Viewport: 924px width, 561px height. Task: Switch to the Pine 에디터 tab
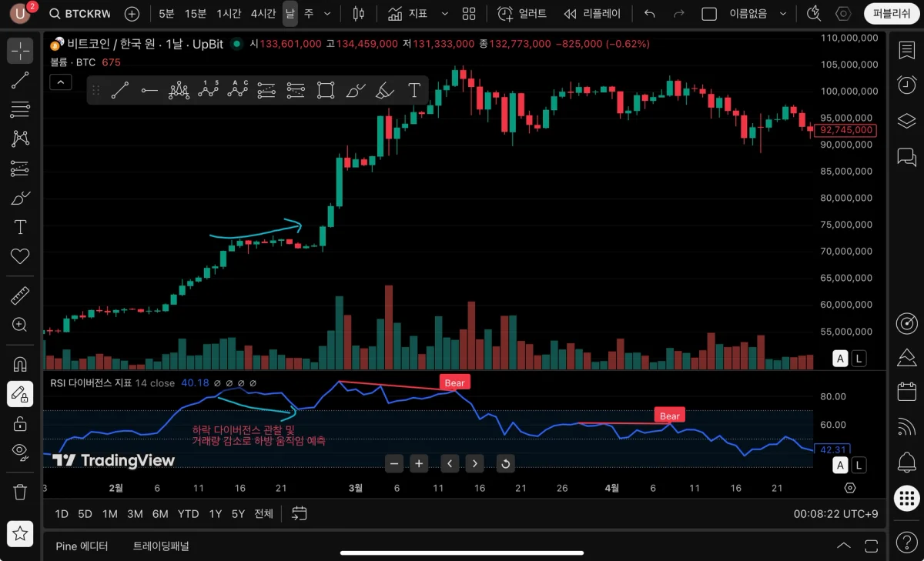pyautogui.click(x=82, y=546)
